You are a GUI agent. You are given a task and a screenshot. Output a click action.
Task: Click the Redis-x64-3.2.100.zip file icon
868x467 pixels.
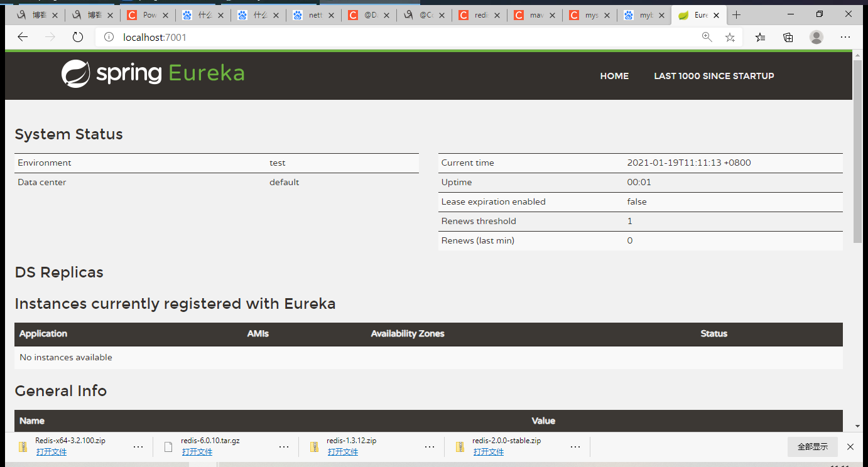coord(23,447)
